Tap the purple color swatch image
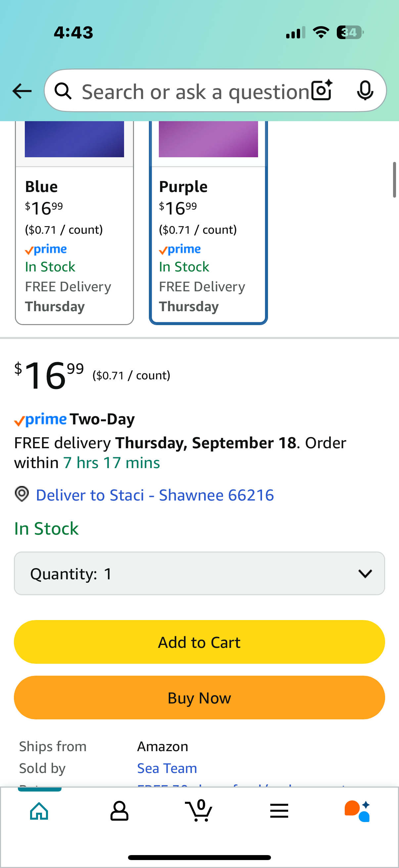399x868 pixels. click(x=208, y=139)
